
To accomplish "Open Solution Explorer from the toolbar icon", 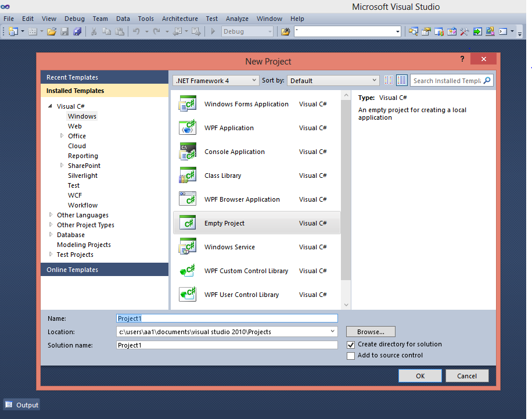I will click(x=414, y=31).
